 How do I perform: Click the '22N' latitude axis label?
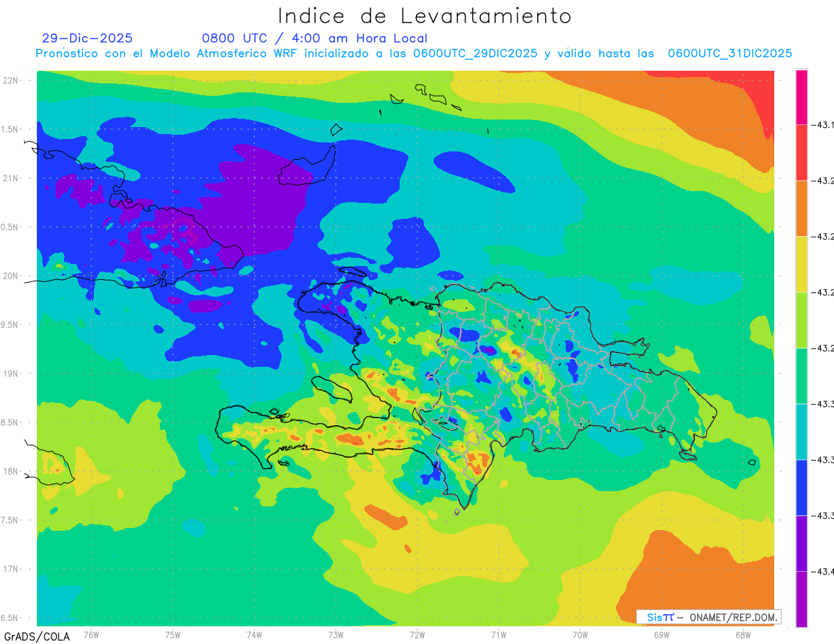(12, 81)
